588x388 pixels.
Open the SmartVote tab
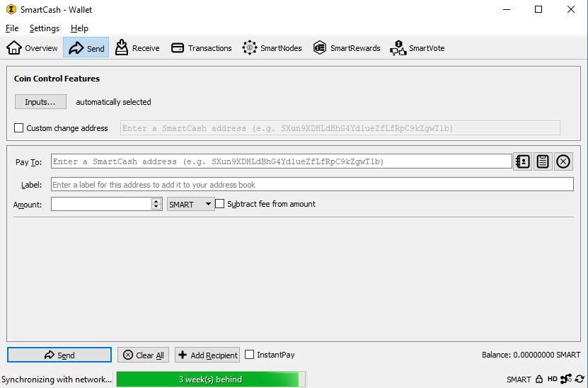[x=417, y=47]
